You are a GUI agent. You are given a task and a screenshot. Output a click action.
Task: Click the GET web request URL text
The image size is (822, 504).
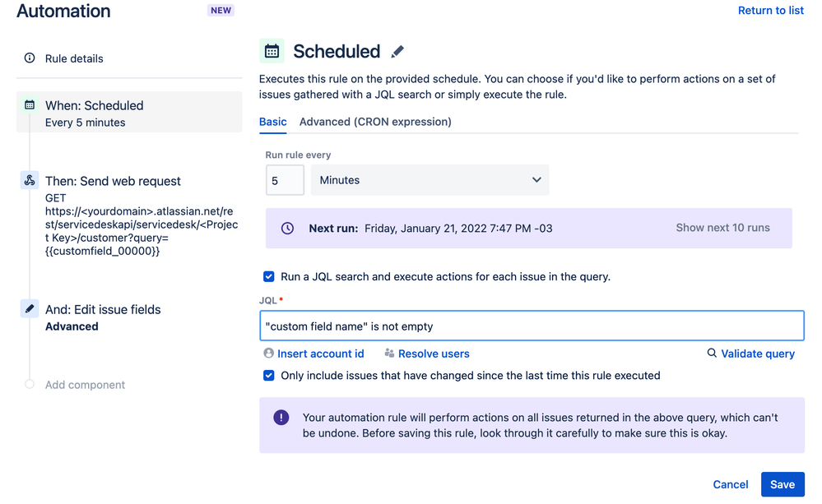(x=142, y=224)
